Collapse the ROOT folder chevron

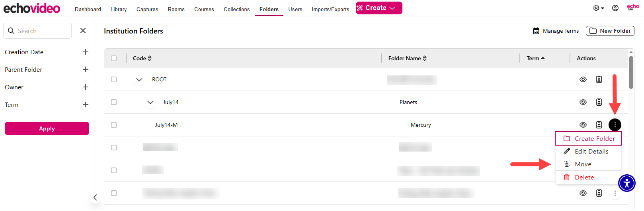[x=139, y=80]
